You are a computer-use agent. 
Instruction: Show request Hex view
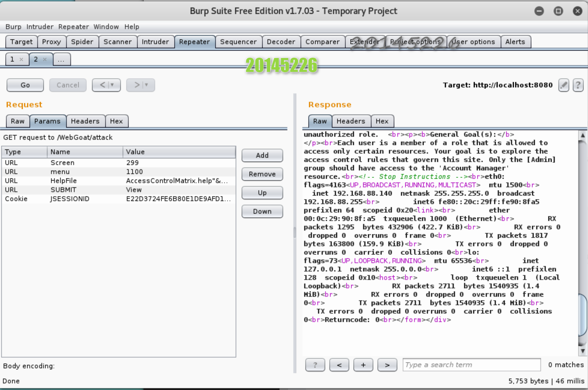116,121
